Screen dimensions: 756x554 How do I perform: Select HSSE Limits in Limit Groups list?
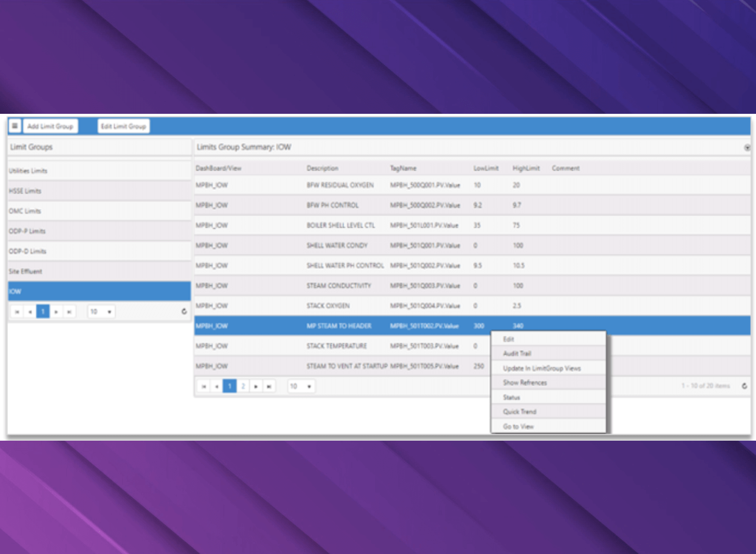[x=25, y=191]
